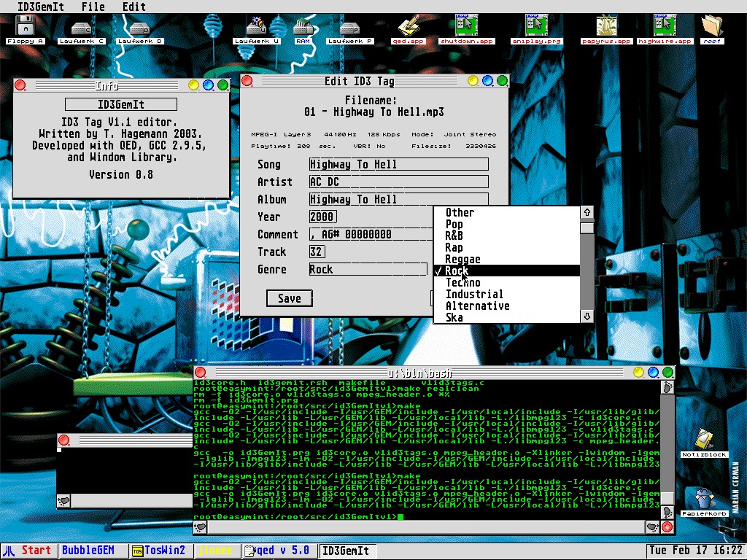Select Pop in genre list
This screenshot has width=747, height=560.
pos(507,224)
